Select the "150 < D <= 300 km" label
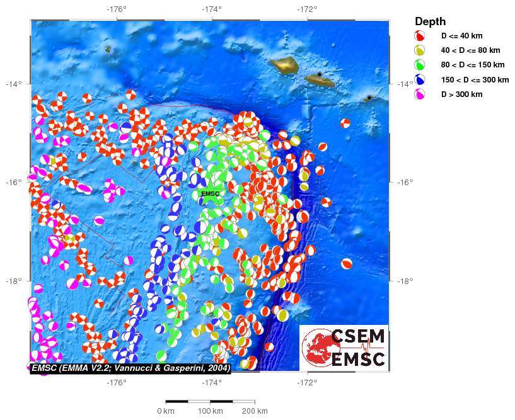The height and width of the screenshot is (420, 515). coord(475,79)
